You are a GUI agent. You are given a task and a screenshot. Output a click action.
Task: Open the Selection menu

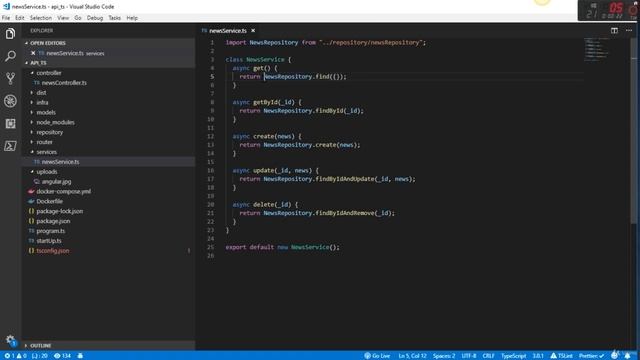point(41,18)
